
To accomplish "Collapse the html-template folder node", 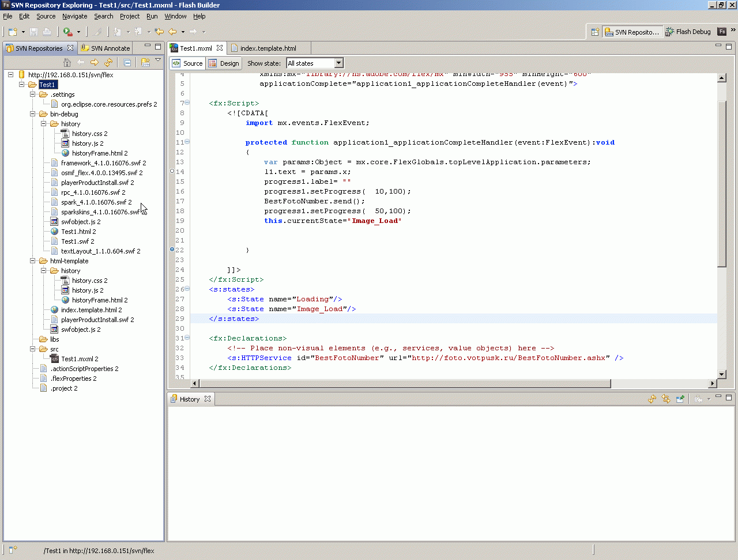I will pyautogui.click(x=33, y=261).
